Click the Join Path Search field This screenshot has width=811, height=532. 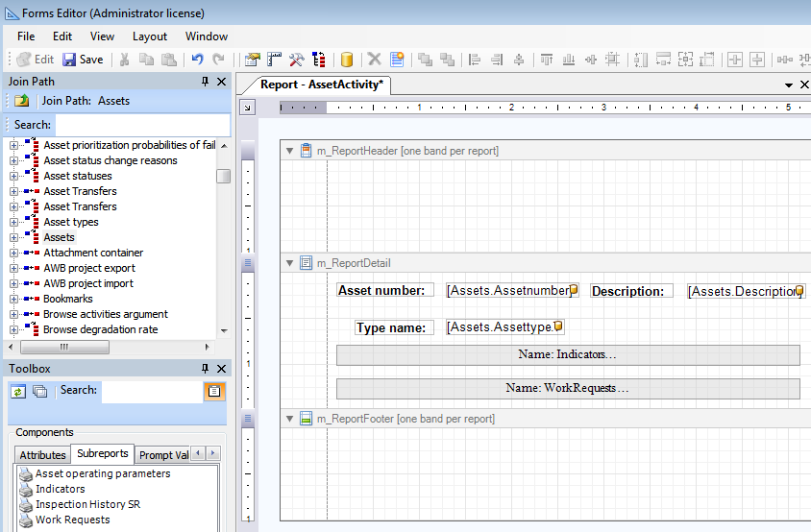tap(142, 125)
